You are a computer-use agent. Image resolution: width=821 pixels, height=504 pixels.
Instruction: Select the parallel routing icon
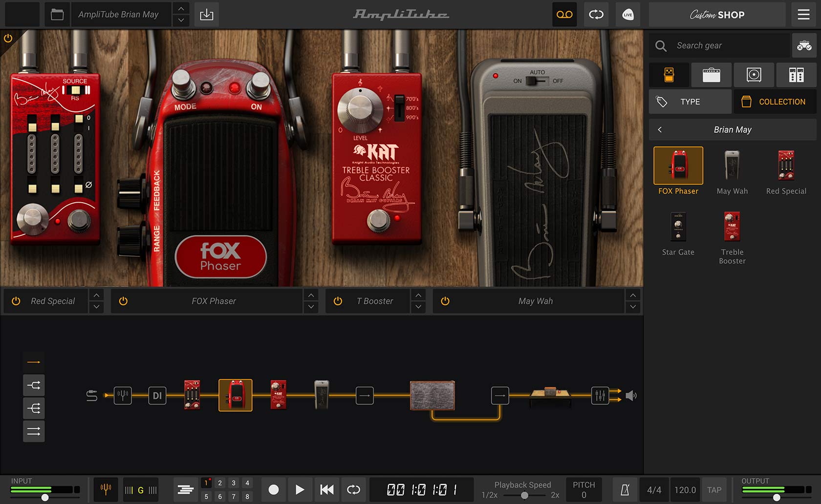pyautogui.click(x=34, y=431)
